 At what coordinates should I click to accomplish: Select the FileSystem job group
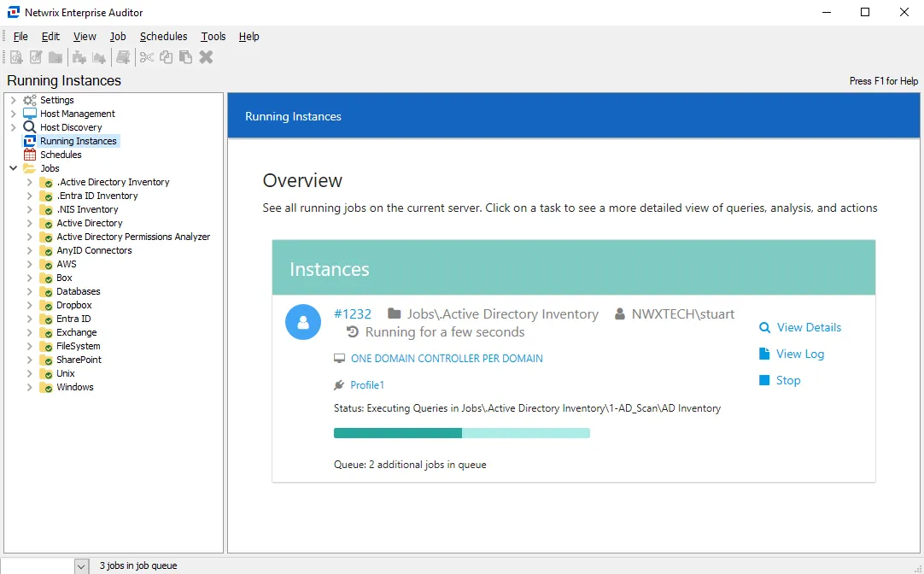79,347
